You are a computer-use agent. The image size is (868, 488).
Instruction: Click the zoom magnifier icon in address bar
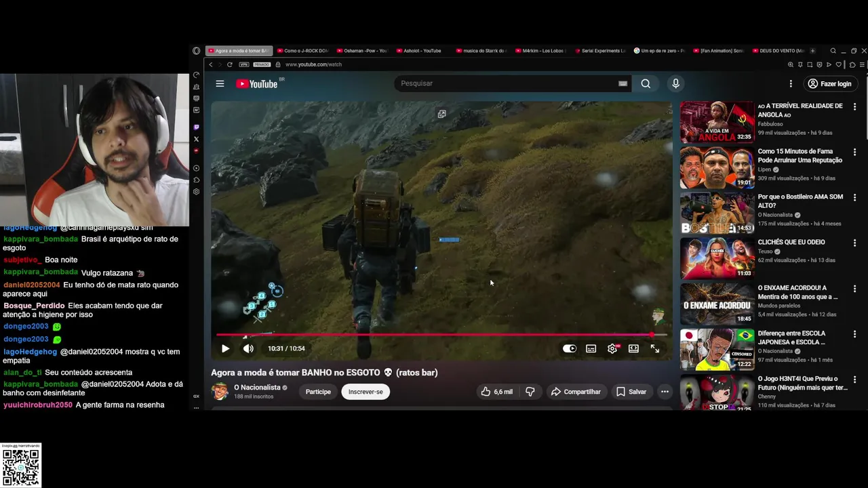791,64
